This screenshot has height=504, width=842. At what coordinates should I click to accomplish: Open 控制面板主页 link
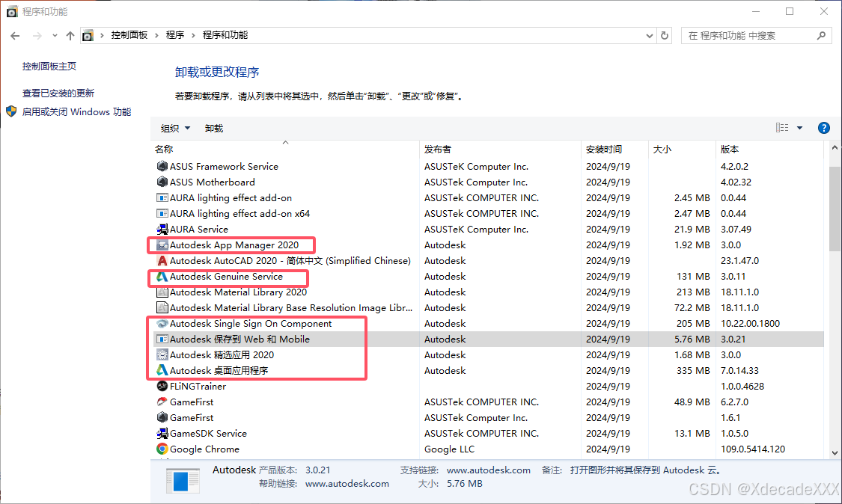(x=49, y=66)
